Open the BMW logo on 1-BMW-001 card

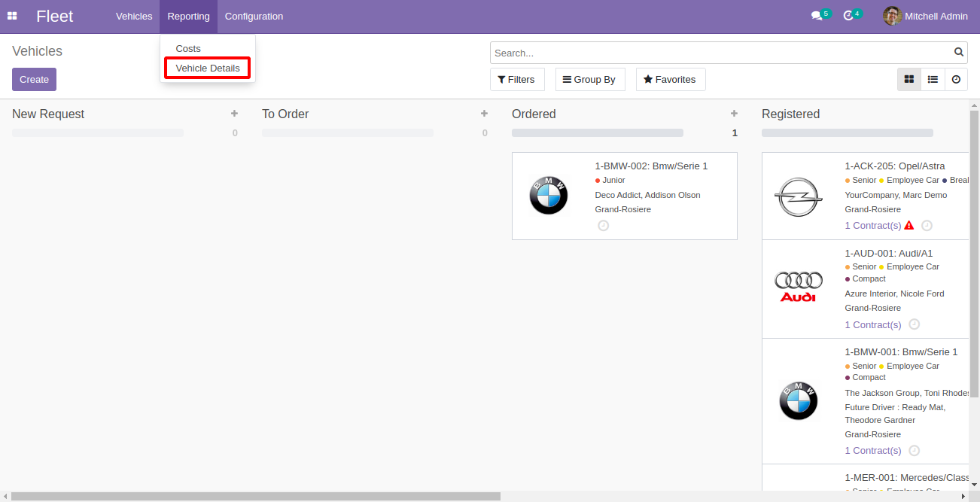pyautogui.click(x=799, y=401)
